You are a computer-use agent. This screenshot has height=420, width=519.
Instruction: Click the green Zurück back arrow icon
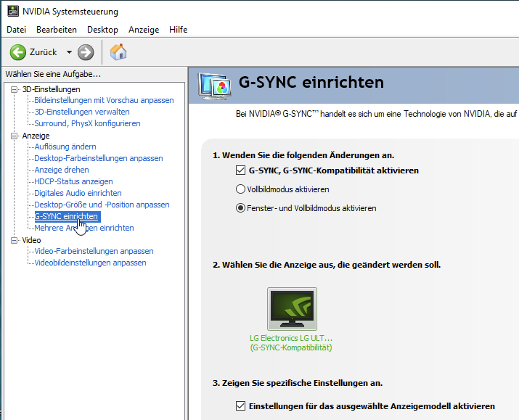[x=18, y=52]
